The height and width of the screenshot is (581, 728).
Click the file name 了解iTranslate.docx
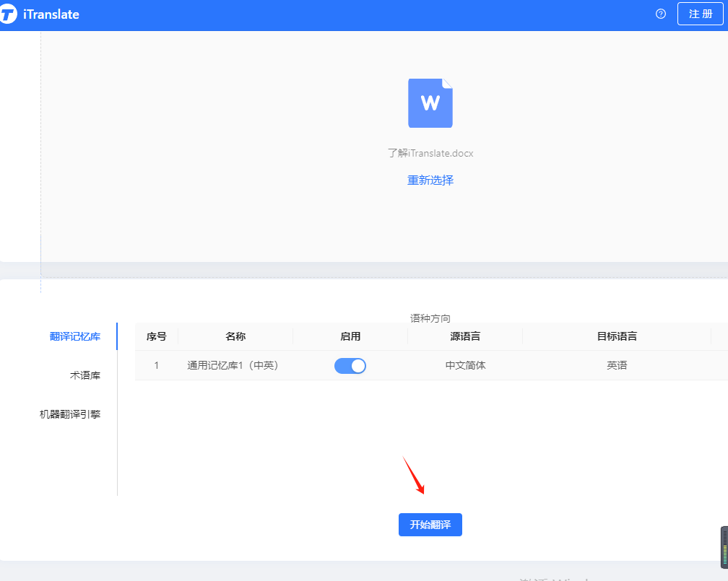430,153
